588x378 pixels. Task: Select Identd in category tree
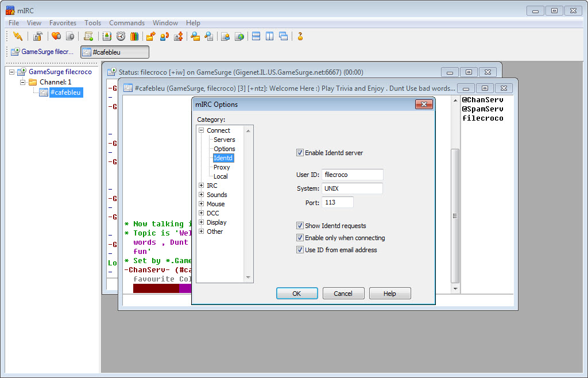click(223, 158)
